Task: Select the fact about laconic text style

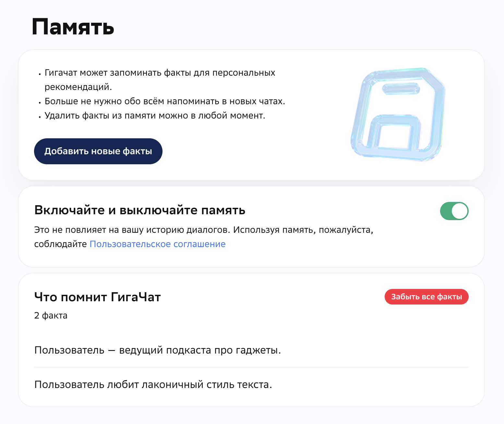Action: [x=153, y=385]
